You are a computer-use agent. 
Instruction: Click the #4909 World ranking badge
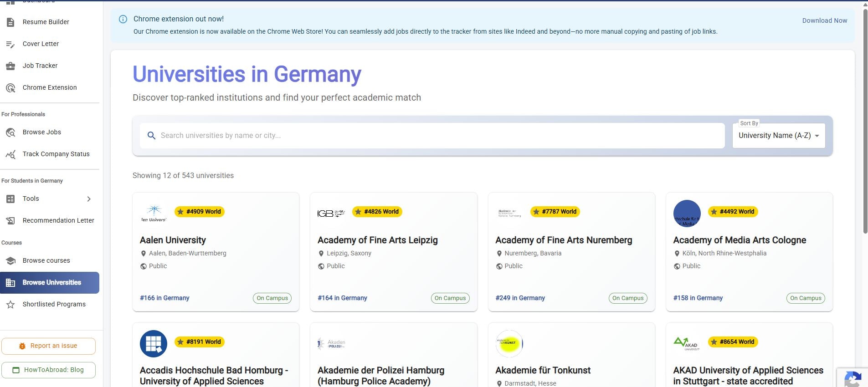[200, 212]
